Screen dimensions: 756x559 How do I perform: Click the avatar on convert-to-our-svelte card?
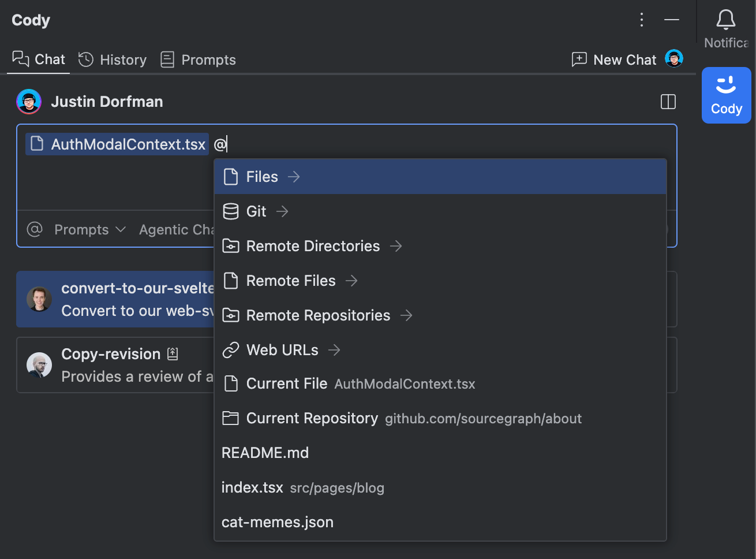(x=39, y=299)
